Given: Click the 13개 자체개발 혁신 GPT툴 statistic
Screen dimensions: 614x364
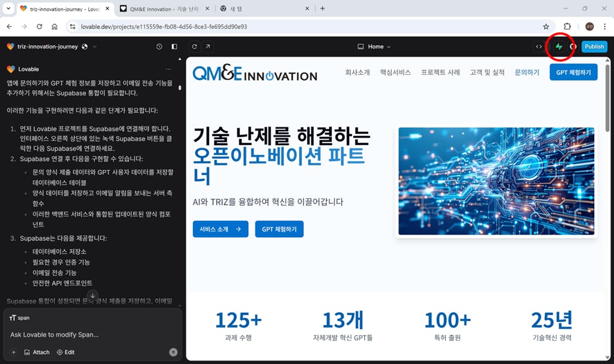Looking at the screenshot, I should pos(343,326).
